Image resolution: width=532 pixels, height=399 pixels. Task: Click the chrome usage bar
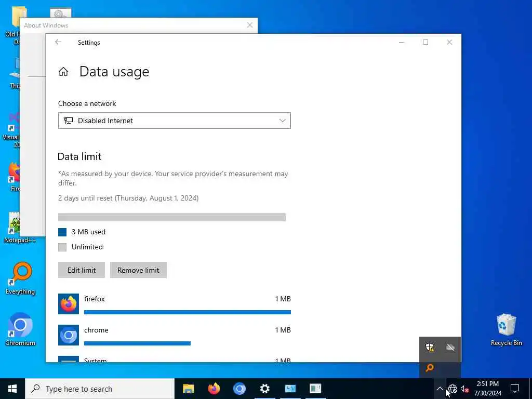click(x=137, y=343)
